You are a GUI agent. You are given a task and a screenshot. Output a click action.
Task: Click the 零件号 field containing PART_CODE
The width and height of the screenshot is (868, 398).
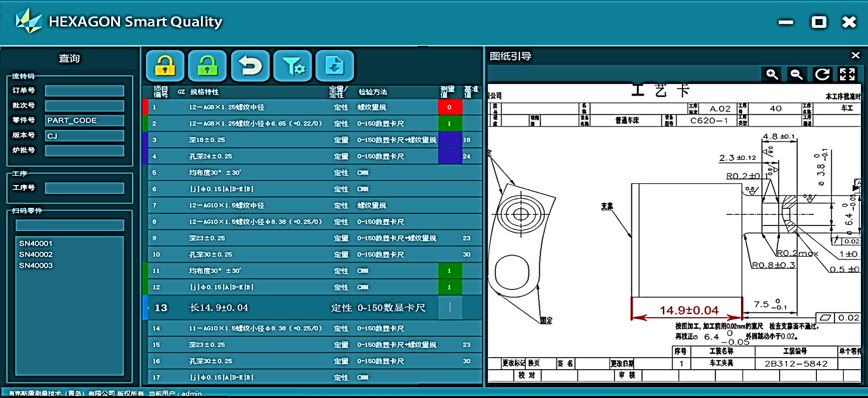pos(84,120)
